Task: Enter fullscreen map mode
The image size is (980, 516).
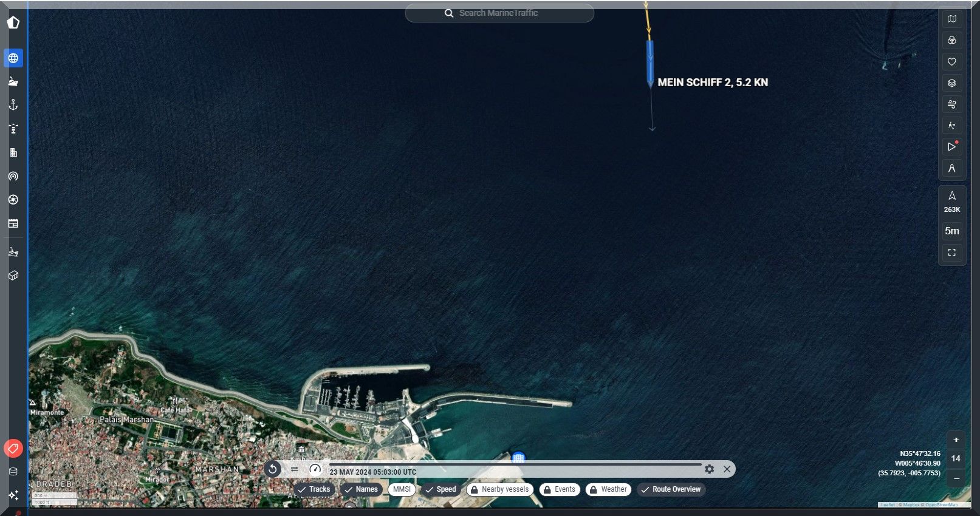Action: click(x=951, y=253)
